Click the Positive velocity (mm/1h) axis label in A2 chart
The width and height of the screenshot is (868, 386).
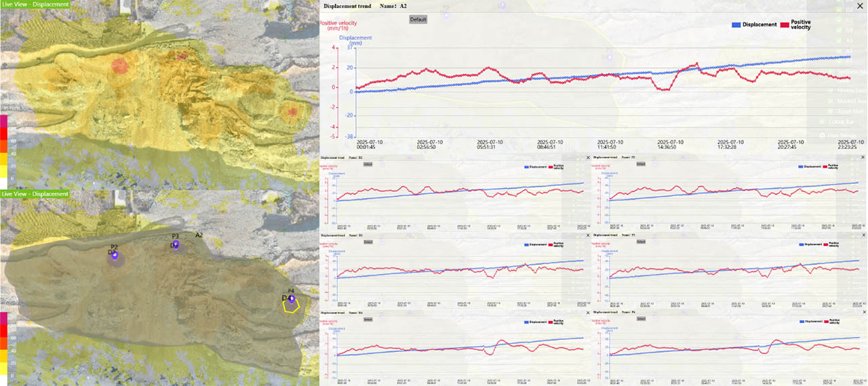[338, 26]
